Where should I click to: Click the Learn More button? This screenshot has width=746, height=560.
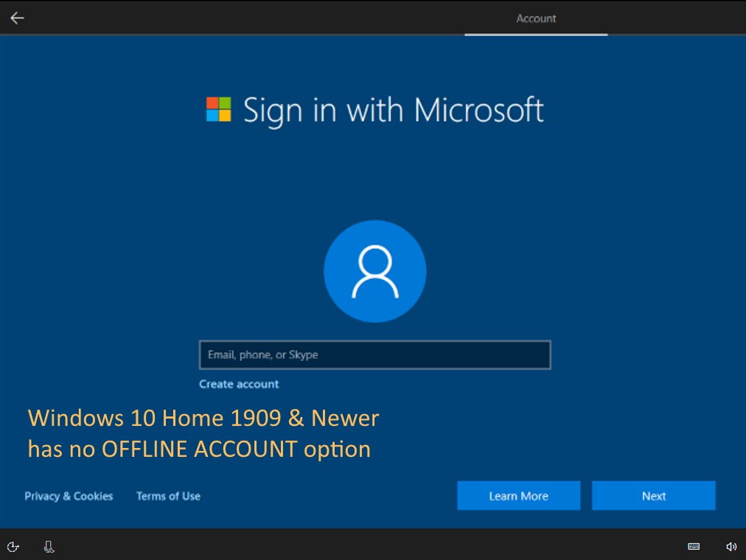[x=518, y=495]
